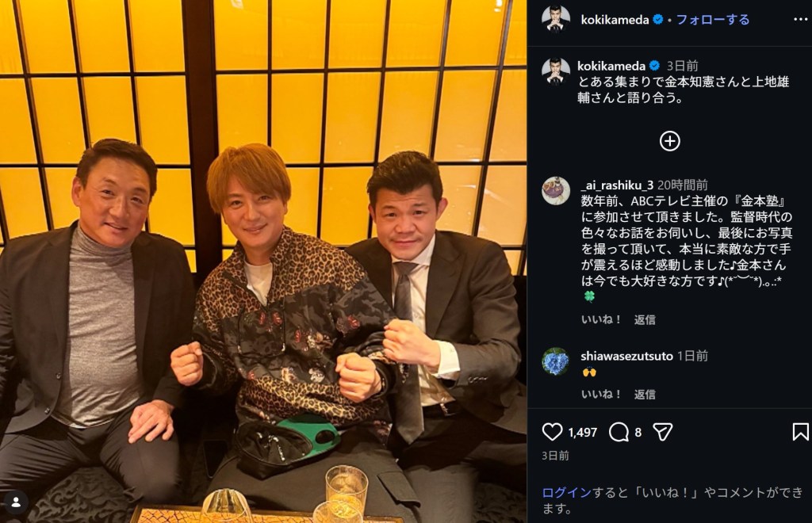The image size is (812, 523).
Task: Show tagged people icon on the photo
Action: click(x=16, y=502)
